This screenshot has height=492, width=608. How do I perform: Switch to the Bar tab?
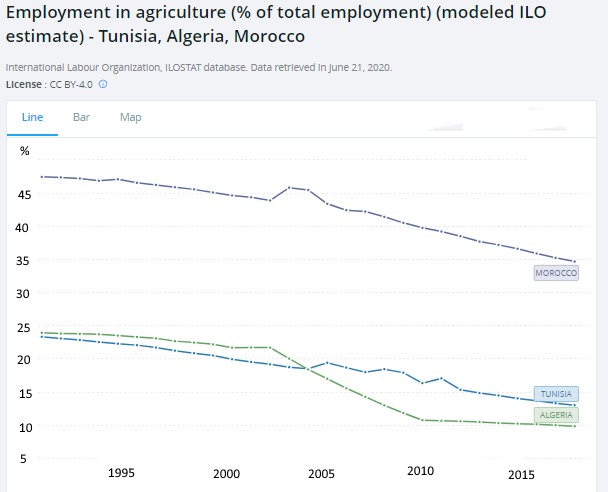pyautogui.click(x=81, y=117)
